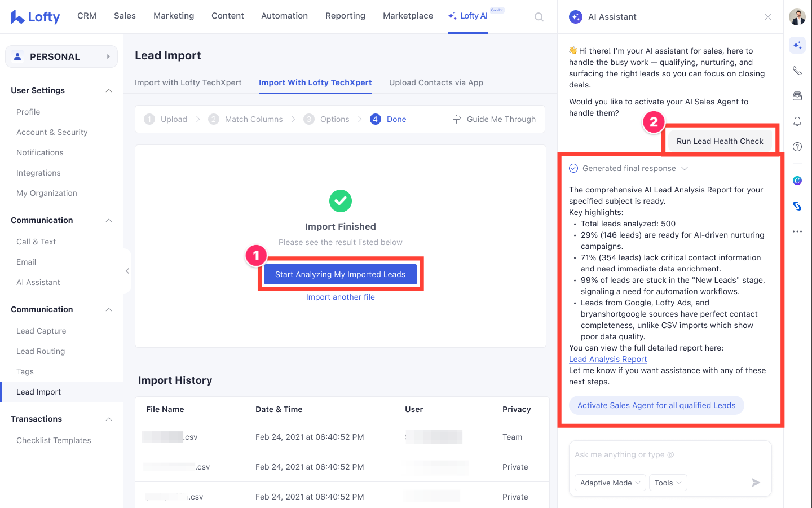Expand the Generated final response details
The image size is (812, 508).
pos(685,168)
